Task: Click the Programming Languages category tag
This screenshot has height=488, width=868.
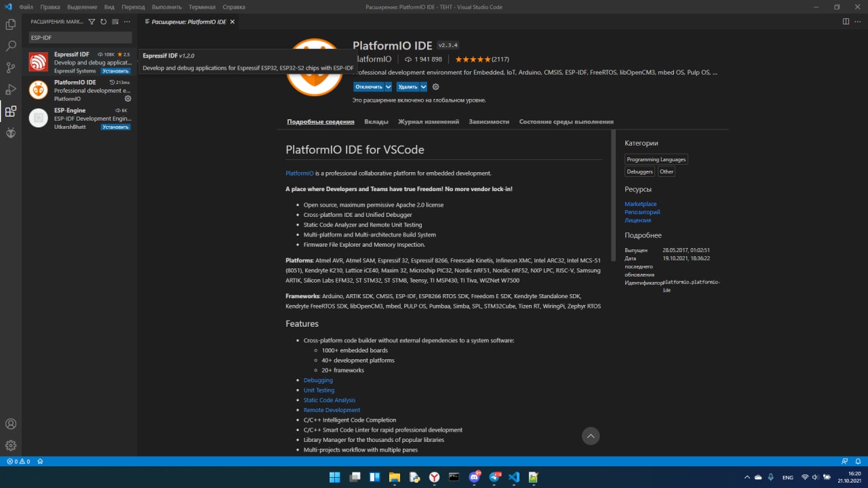Action: pos(656,159)
